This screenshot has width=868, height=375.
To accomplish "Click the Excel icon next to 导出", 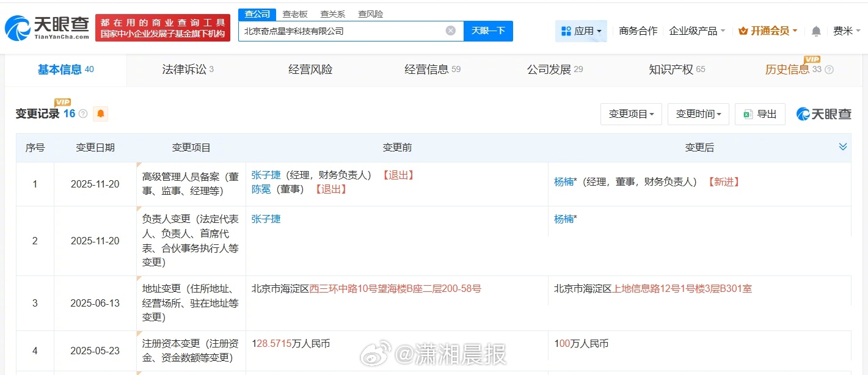I will (x=748, y=114).
